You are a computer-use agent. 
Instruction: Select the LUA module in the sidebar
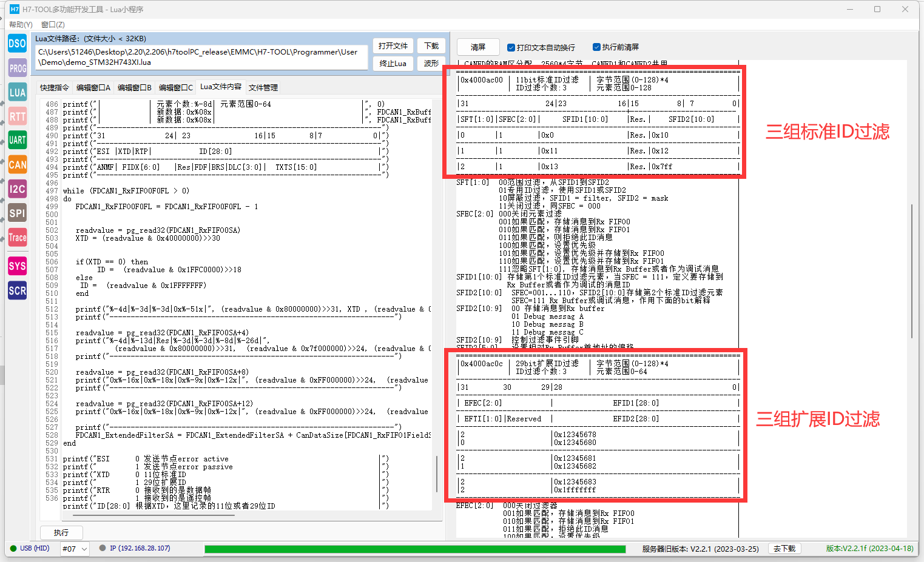click(18, 92)
